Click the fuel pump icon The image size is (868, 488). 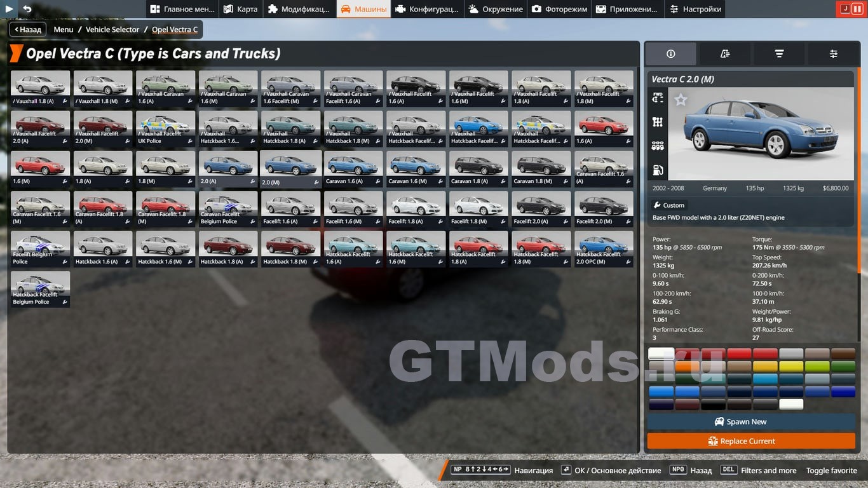coord(658,170)
